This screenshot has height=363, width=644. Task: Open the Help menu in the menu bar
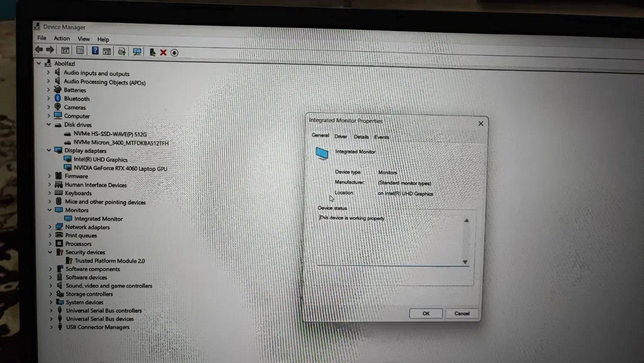[x=103, y=40]
